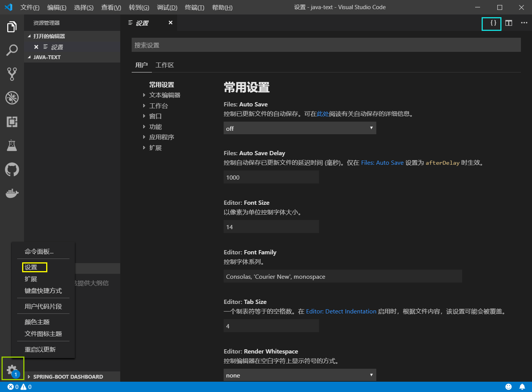Follow the Editor: Detect Indentation link
The width and height of the screenshot is (532, 392).
341,311
